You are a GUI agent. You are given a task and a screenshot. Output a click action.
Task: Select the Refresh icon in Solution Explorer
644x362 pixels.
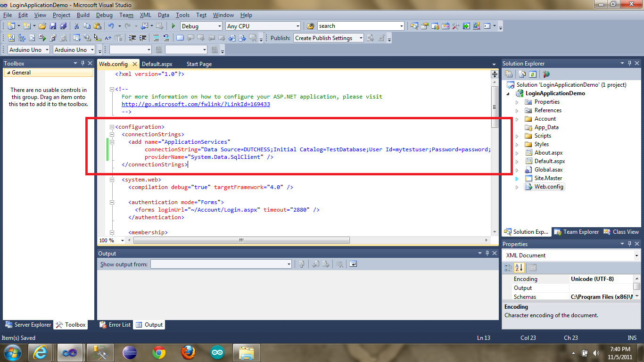(x=533, y=74)
